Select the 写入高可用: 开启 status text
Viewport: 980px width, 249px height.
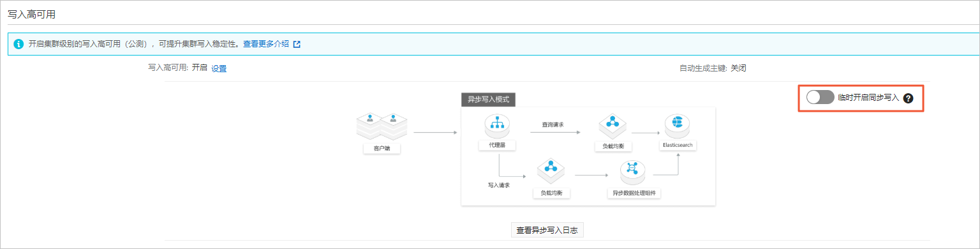tap(177, 68)
